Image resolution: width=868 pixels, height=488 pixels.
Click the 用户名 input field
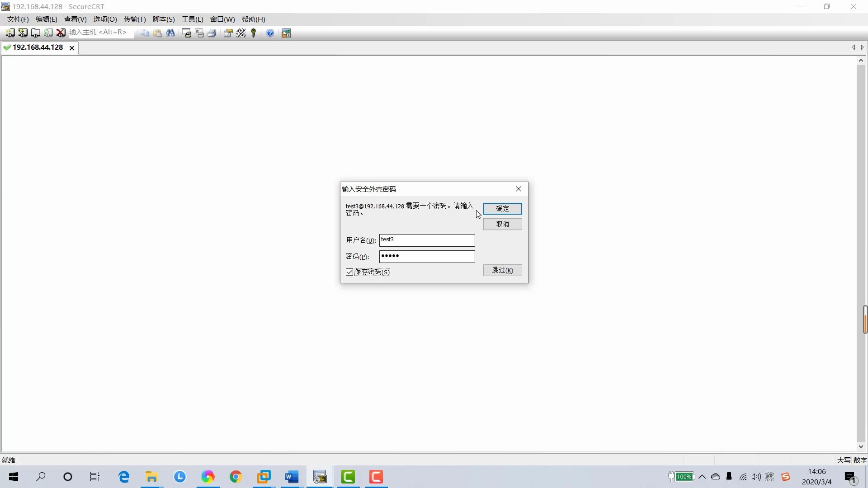pos(427,240)
